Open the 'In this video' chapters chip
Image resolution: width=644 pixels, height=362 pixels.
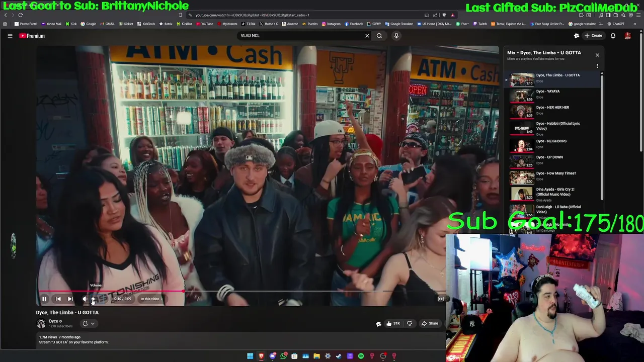(151, 299)
